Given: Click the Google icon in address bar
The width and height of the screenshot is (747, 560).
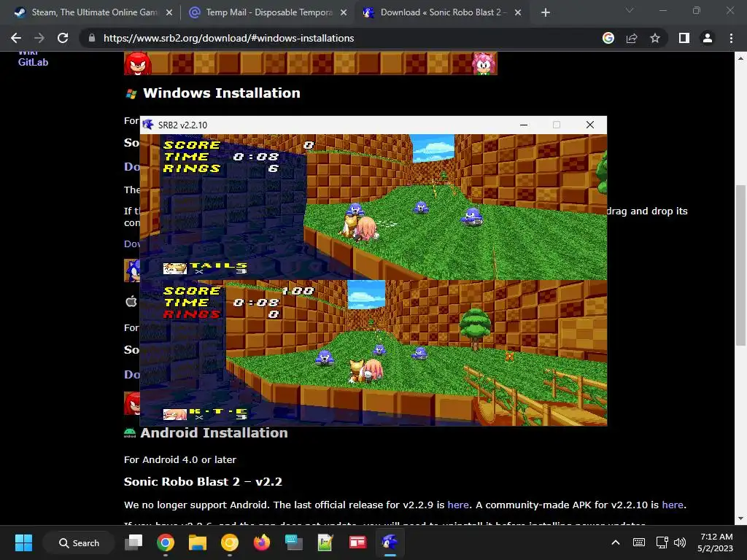Looking at the screenshot, I should [608, 38].
